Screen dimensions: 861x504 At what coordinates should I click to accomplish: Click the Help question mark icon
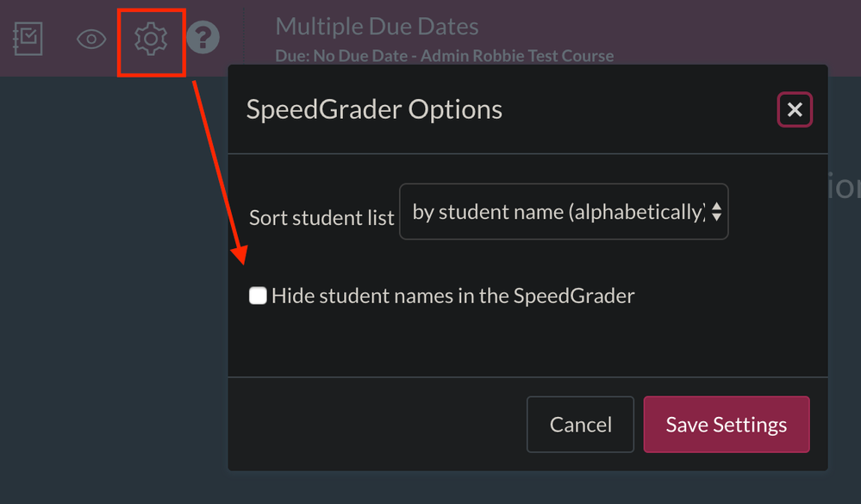(203, 38)
